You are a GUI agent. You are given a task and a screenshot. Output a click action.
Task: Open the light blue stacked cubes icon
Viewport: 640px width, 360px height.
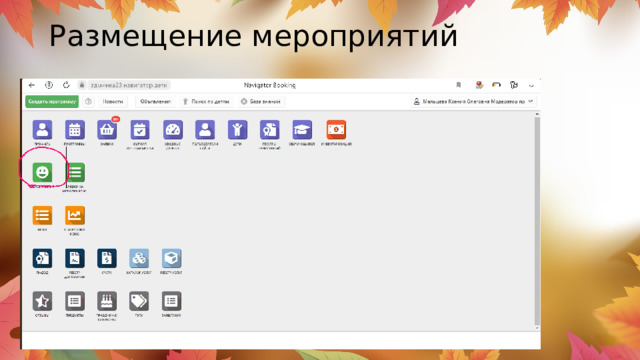coord(139,258)
